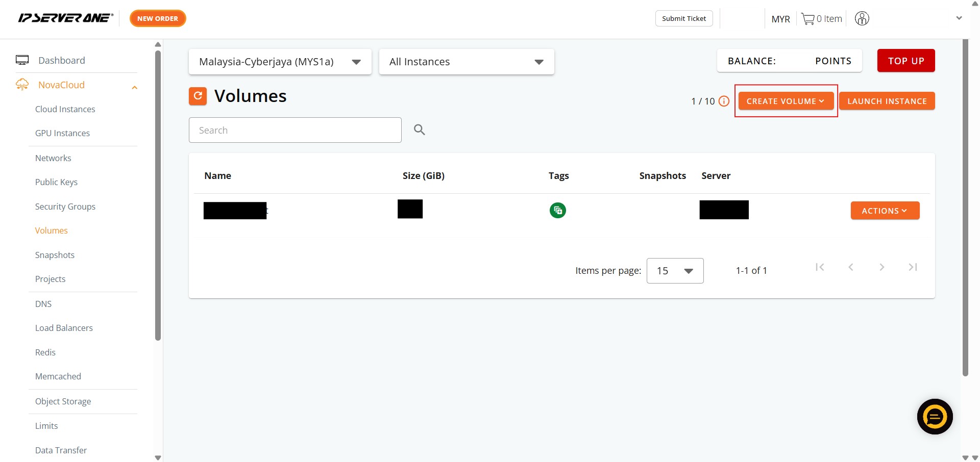Open Snapshots in the sidebar
980x462 pixels.
[55, 255]
